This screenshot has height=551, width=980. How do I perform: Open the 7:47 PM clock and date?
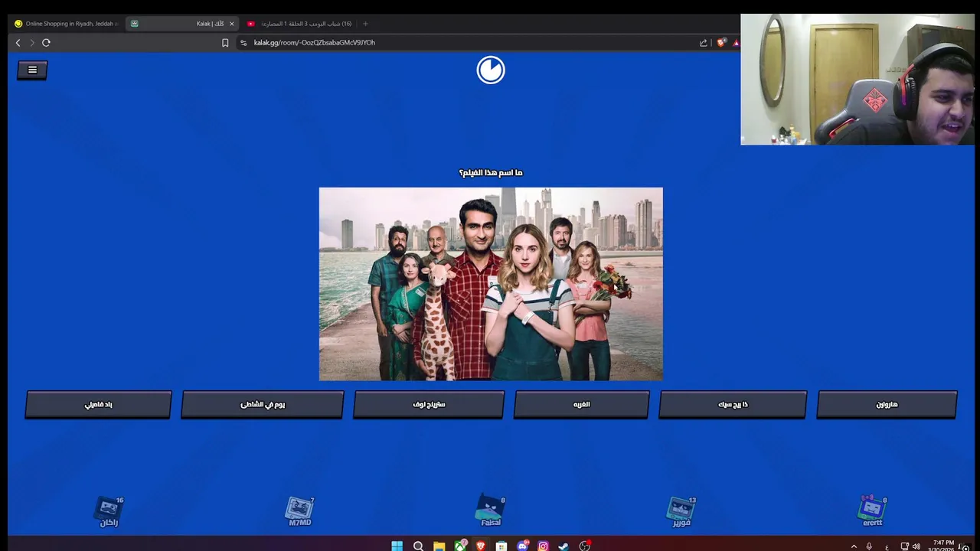(942, 546)
